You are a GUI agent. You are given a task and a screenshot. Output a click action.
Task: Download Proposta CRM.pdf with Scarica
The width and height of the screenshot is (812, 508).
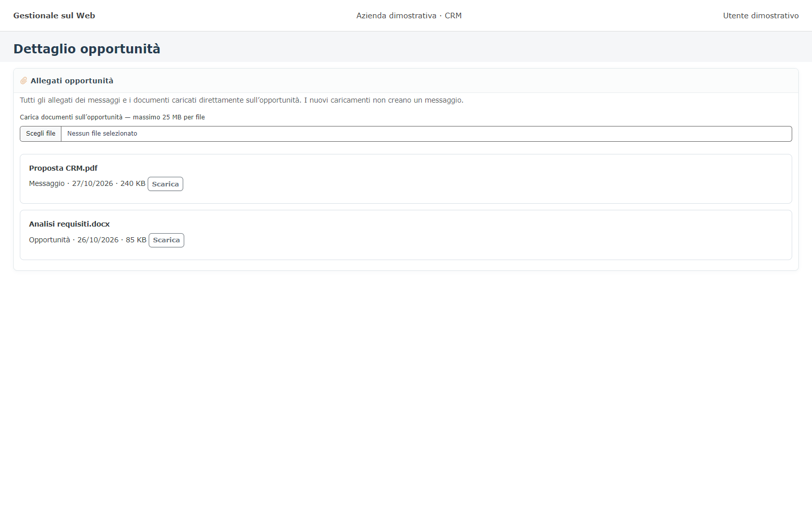[165, 184]
